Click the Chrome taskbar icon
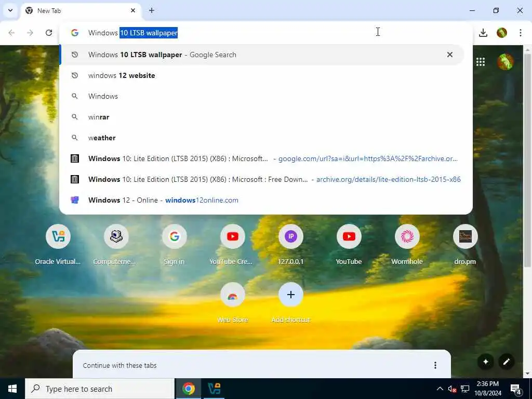532x399 pixels. point(188,389)
